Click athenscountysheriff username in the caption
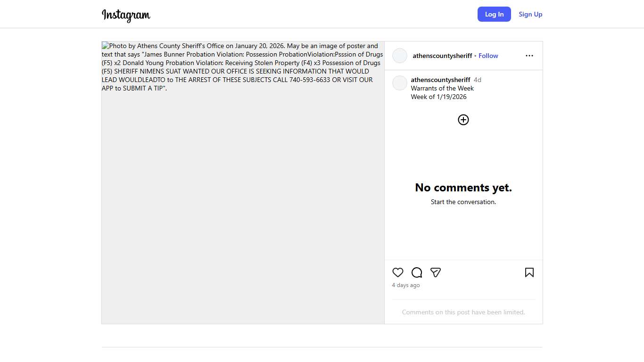This screenshot has height=362, width=644. click(x=440, y=80)
